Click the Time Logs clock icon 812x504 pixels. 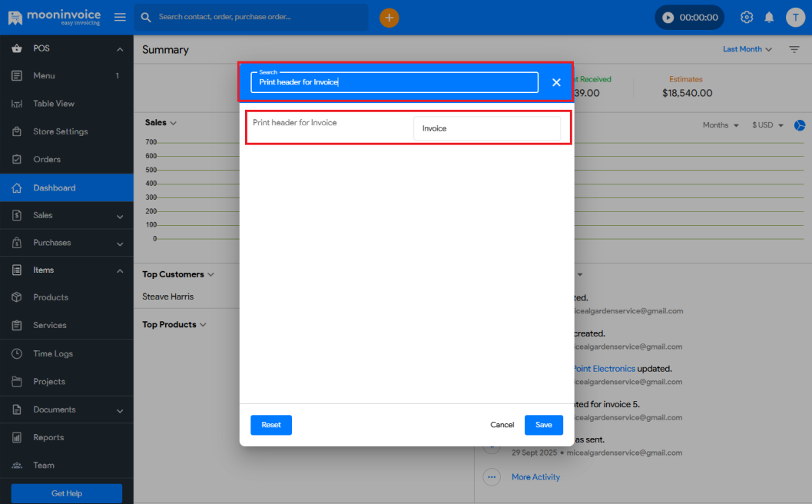click(18, 353)
